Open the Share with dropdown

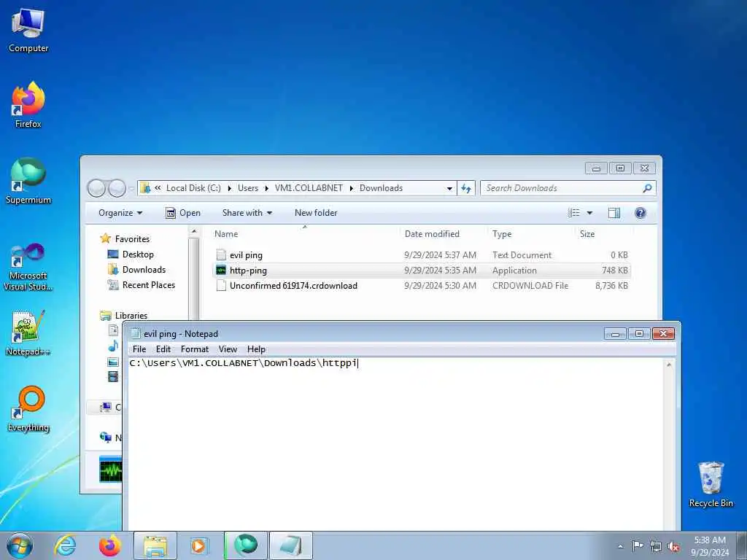tap(247, 213)
